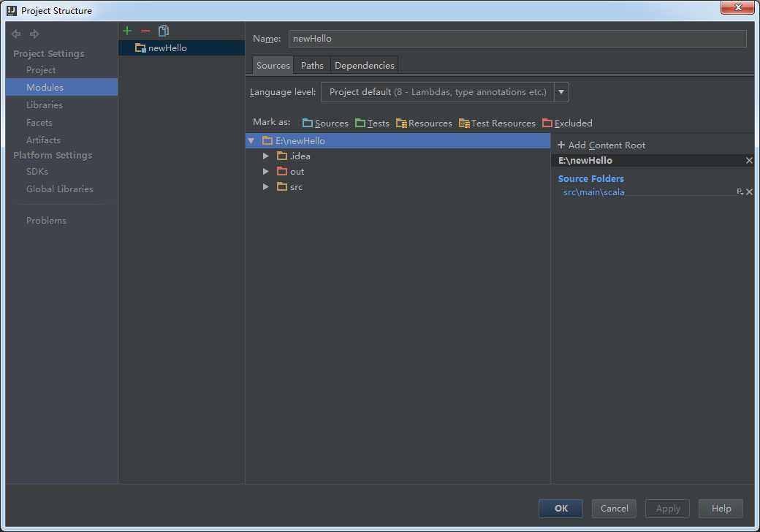Remove E:\newHello content root X
This screenshot has width=760, height=532.
pyautogui.click(x=749, y=160)
